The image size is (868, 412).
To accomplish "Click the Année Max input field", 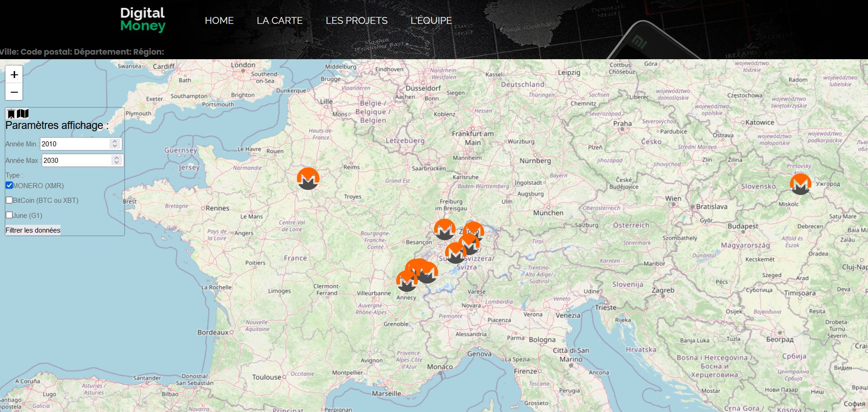I will pyautogui.click(x=82, y=160).
